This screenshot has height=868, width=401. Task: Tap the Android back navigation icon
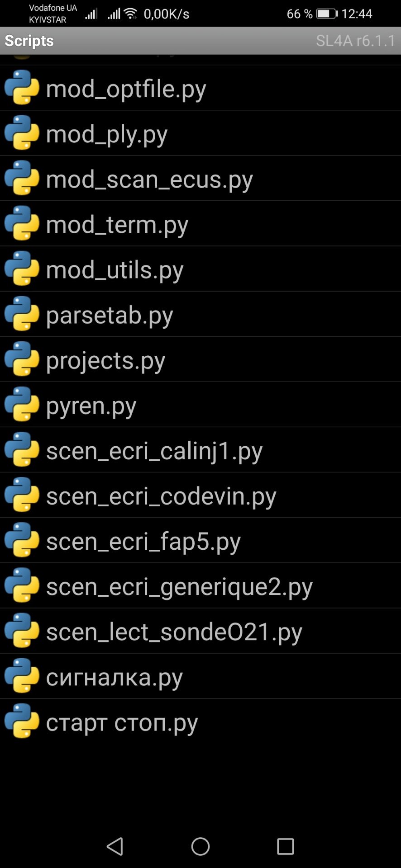[115, 846]
